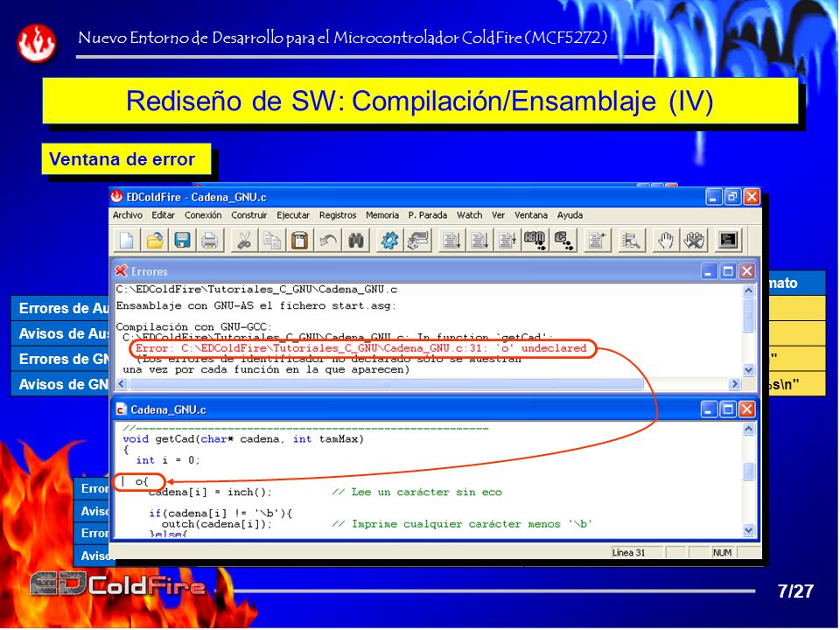
Task: Open the Construir menu
Action: coord(249,215)
